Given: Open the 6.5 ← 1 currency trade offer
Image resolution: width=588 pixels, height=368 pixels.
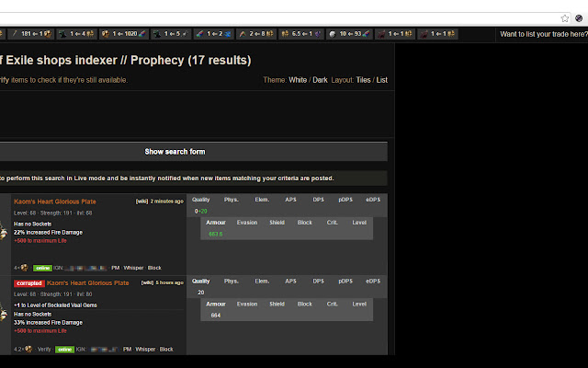Looking at the screenshot, I should coord(301,34).
